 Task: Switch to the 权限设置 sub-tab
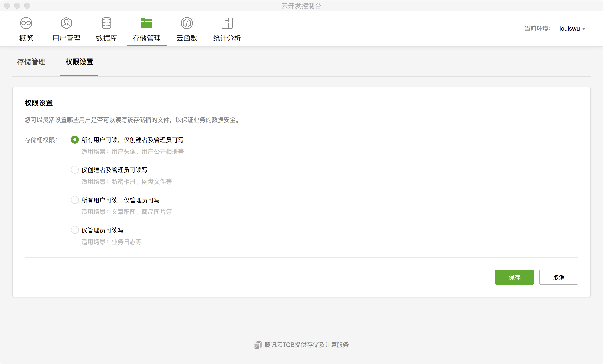click(x=79, y=62)
